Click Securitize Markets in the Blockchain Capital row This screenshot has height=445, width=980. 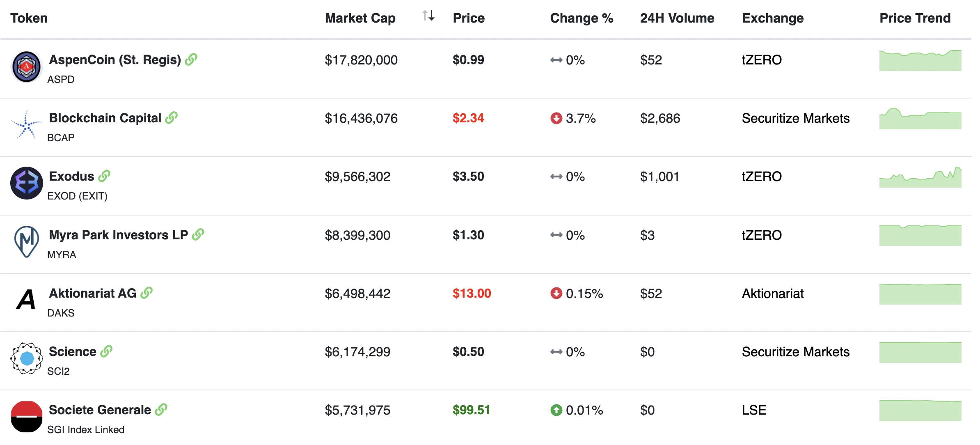[796, 118]
